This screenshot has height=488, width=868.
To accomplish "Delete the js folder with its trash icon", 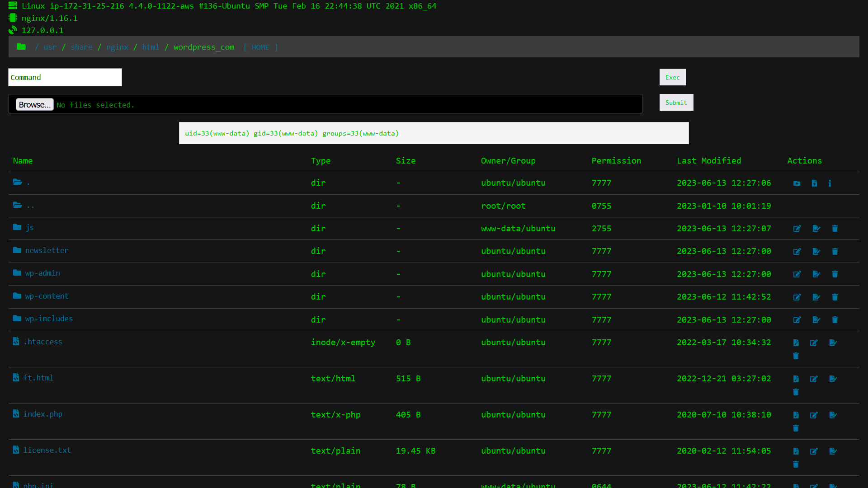I will pyautogui.click(x=835, y=229).
